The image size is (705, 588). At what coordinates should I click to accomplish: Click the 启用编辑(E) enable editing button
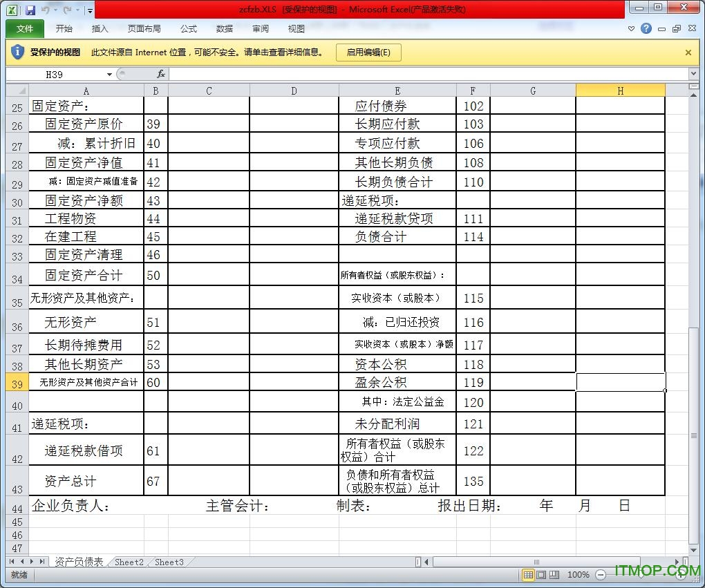(368, 53)
